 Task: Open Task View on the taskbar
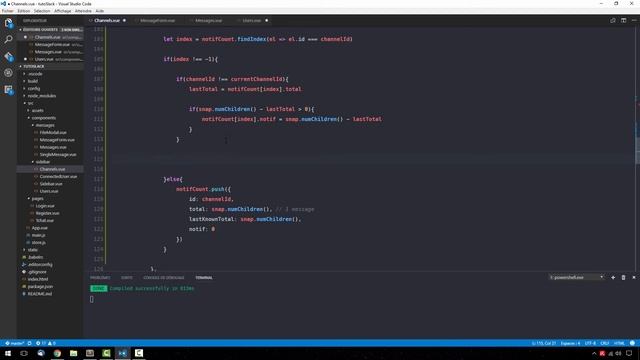point(24,353)
